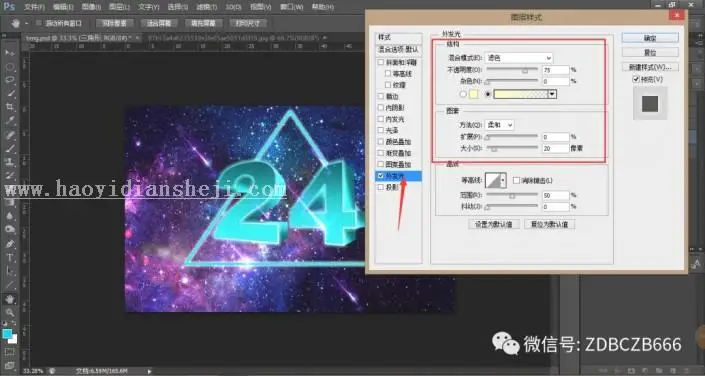Toggle the Bevel and Emboss checkbox
The height and width of the screenshot is (376, 705).
tap(381, 63)
